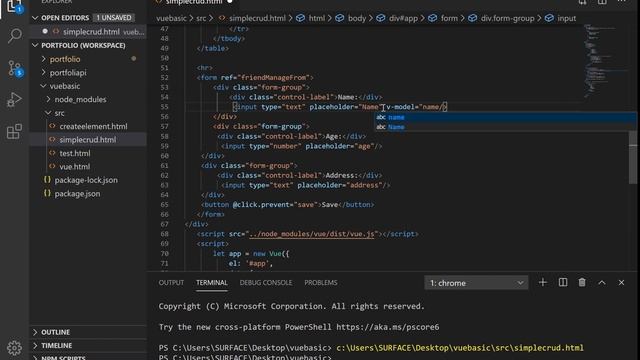
Task: Click 'div.form-group' breadcrumb item
Action: (507, 18)
